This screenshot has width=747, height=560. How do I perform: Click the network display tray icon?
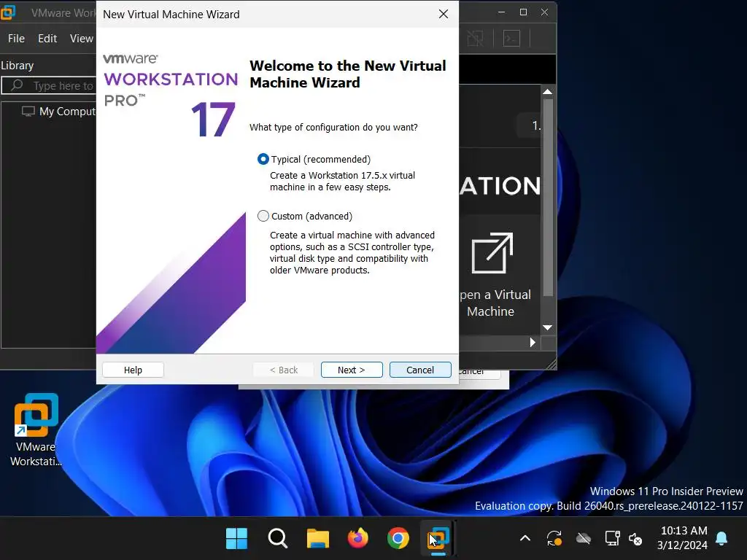(x=612, y=539)
